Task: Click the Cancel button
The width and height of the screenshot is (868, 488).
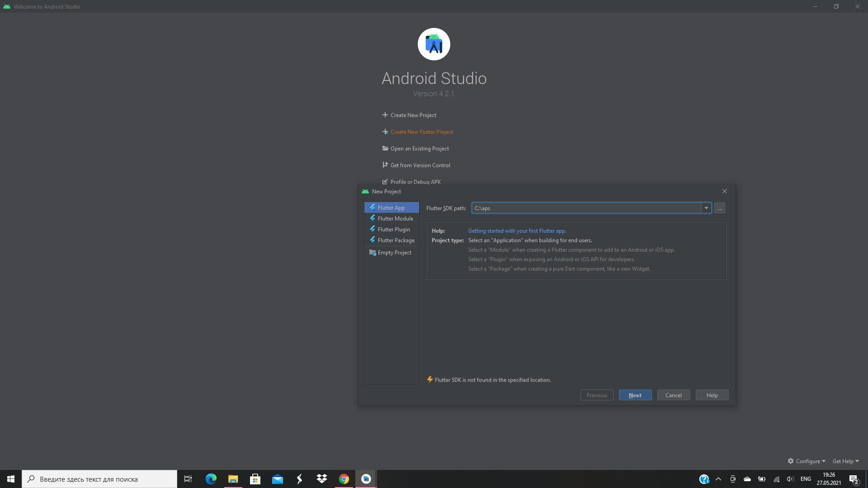Action: [x=674, y=395]
